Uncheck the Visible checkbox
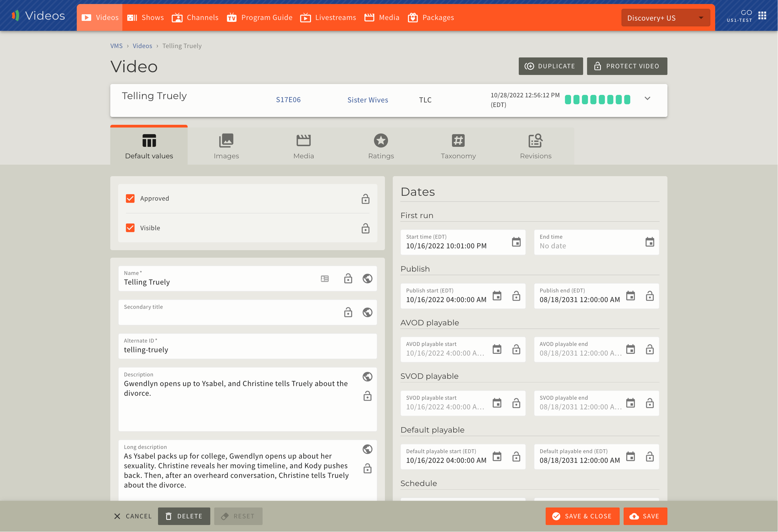 130,228
